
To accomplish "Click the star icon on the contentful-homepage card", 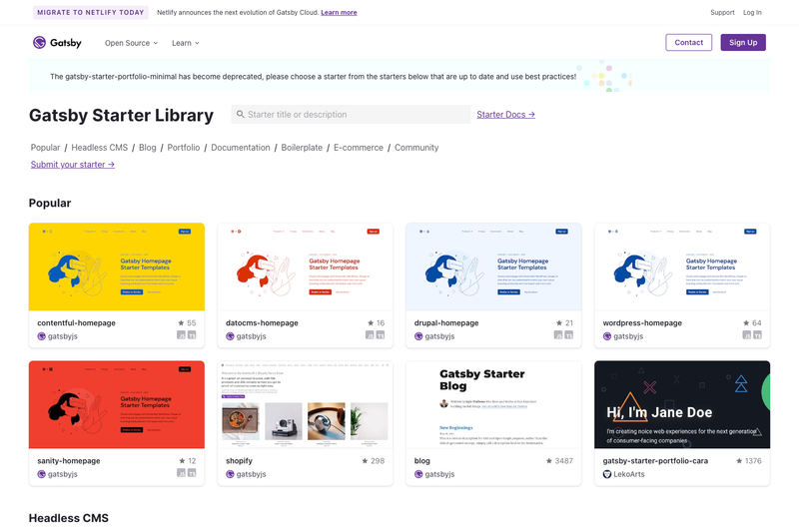I will (181, 322).
